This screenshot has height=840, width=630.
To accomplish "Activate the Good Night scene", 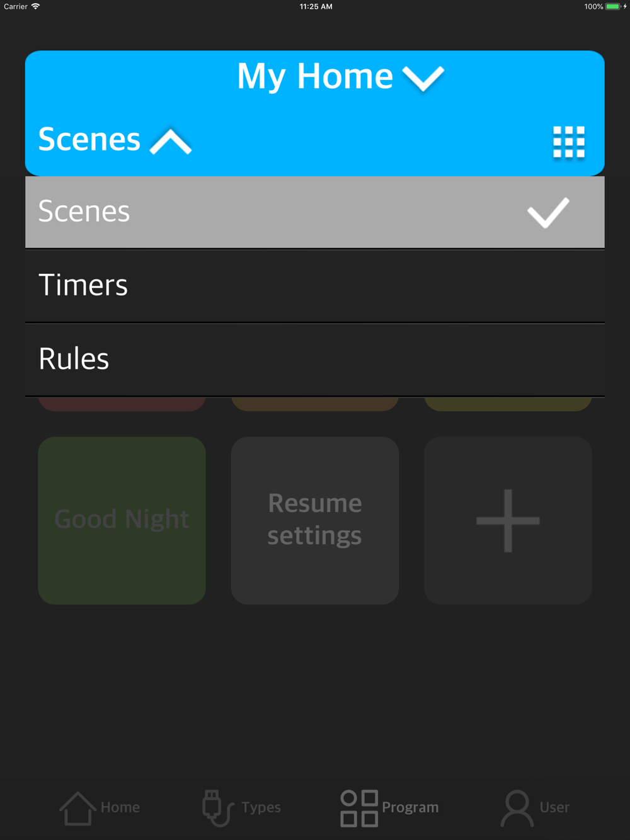I will click(x=122, y=521).
